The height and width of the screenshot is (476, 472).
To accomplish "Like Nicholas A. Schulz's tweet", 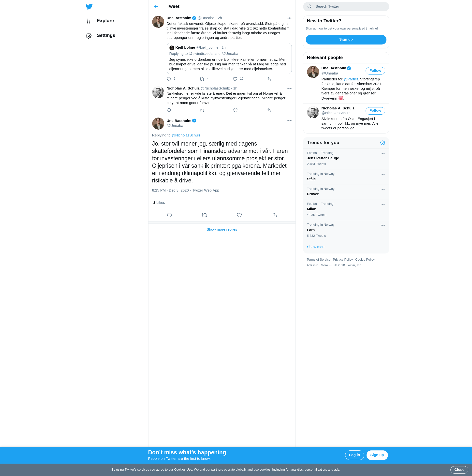I will tap(235, 110).
